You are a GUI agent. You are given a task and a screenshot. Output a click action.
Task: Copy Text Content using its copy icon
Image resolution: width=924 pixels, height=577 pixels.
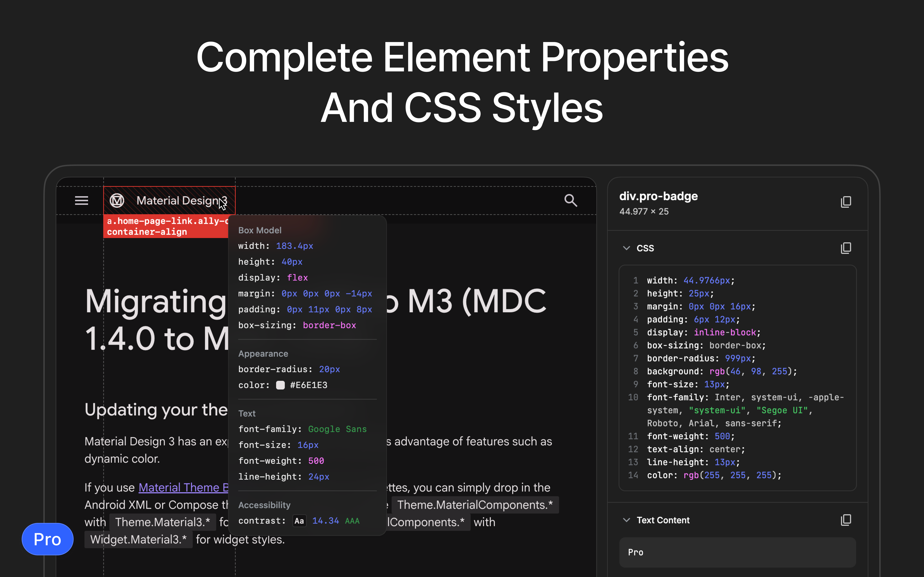(846, 520)
